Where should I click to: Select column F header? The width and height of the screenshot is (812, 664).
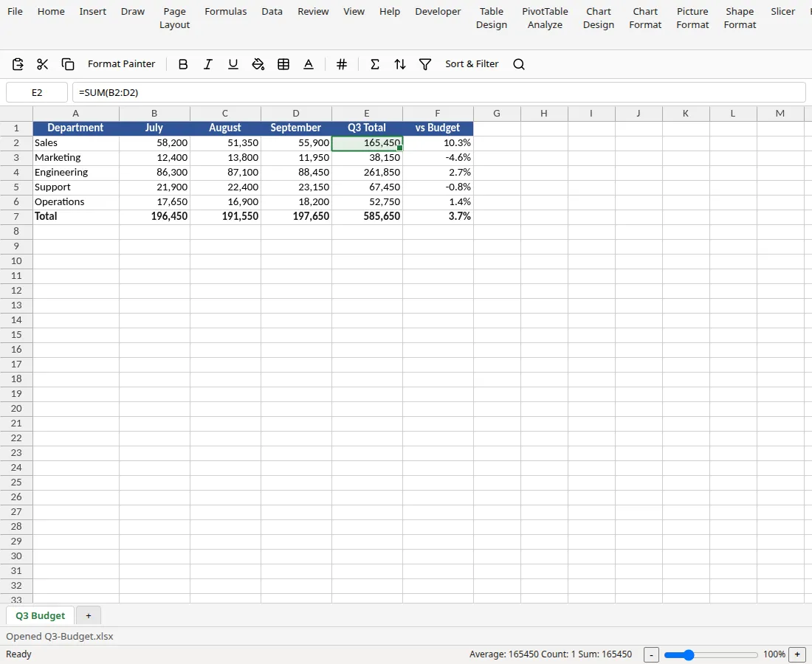[438, 114]
